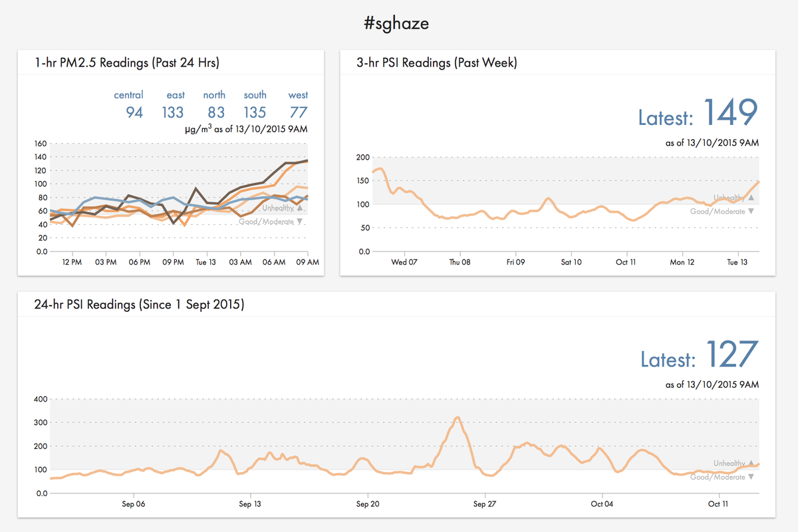Click the Sep 27 axis label

click(485, 505)
